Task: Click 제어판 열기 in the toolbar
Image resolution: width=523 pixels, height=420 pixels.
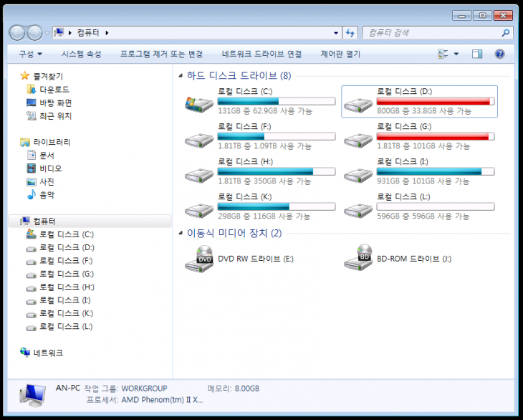Action: pyautogui.click(x=340, y=54)
